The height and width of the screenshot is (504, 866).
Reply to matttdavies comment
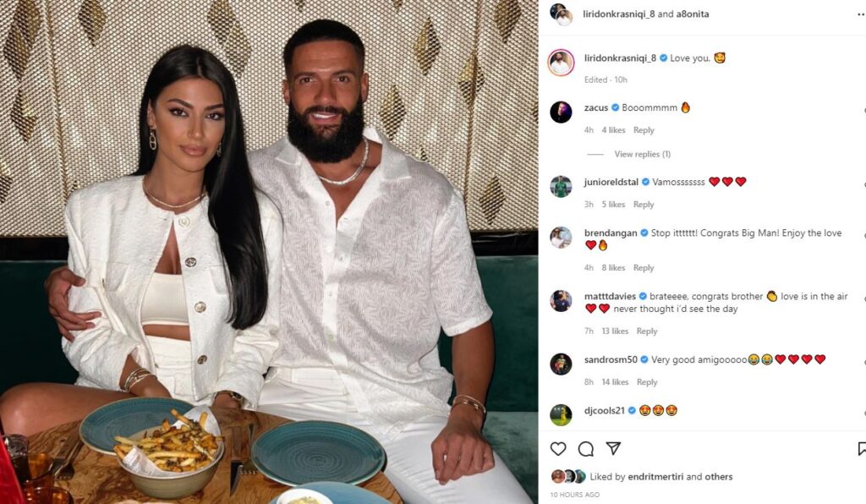pos(647,331)
